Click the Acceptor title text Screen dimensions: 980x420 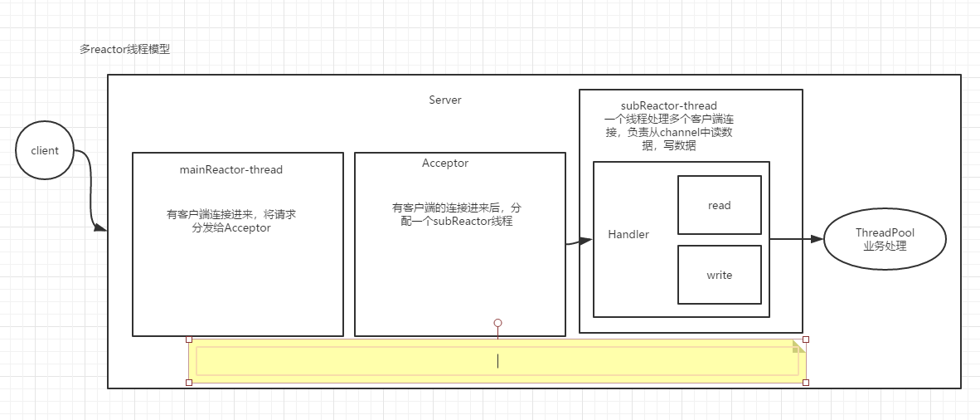coord(445,164)
